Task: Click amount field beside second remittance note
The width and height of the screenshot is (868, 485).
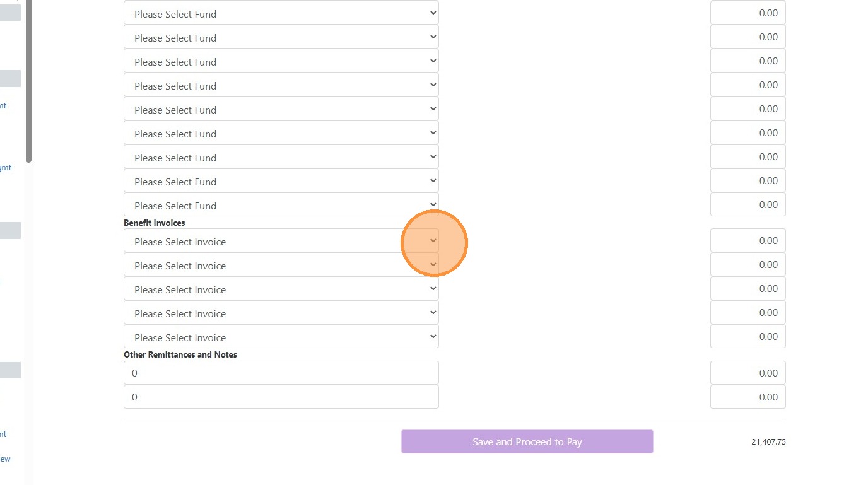Action: 748,397
